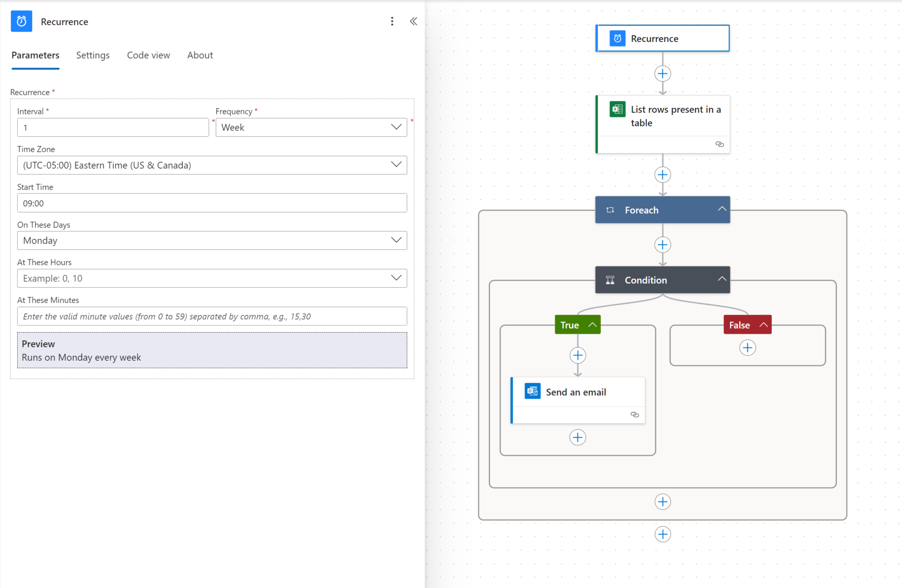Click the Outlook icon on Send an email
Image resolution: width=902 pixels, height=588 pixels.
pos(532,391)
